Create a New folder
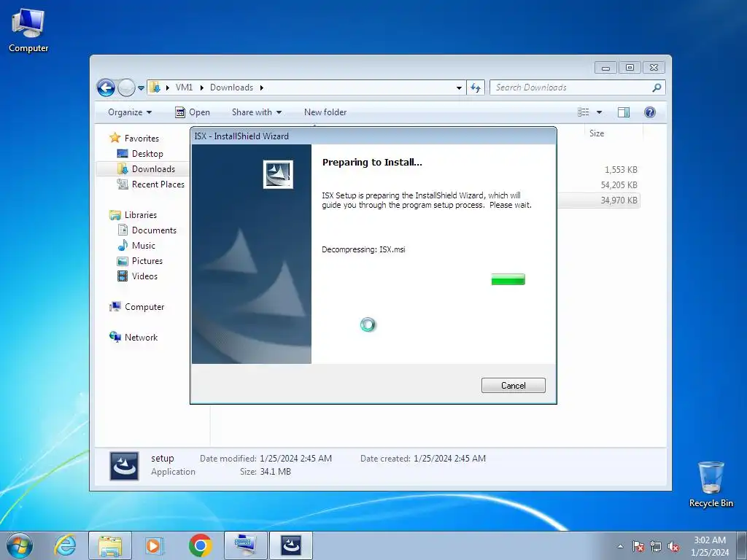The width and height of the screenshot is (747, 560). point(325,112)
